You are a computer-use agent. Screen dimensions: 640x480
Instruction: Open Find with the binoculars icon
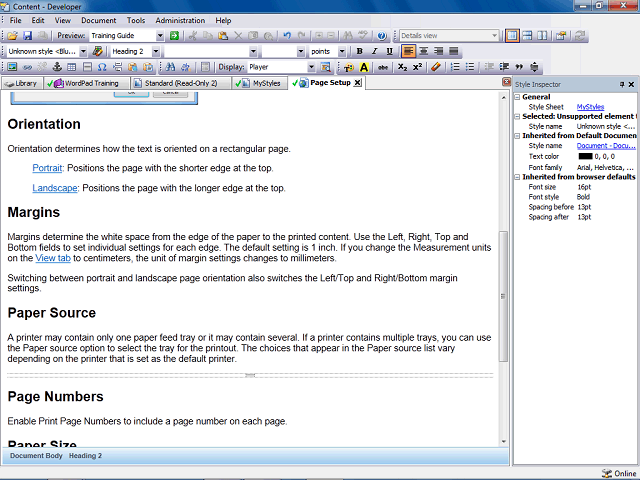[171, 67]
